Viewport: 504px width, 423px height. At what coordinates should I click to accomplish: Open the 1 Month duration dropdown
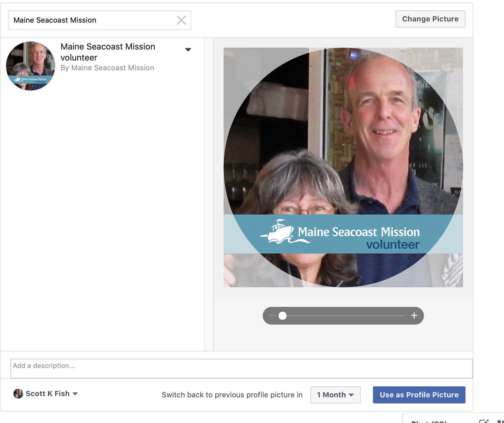(x=335, y=395)
